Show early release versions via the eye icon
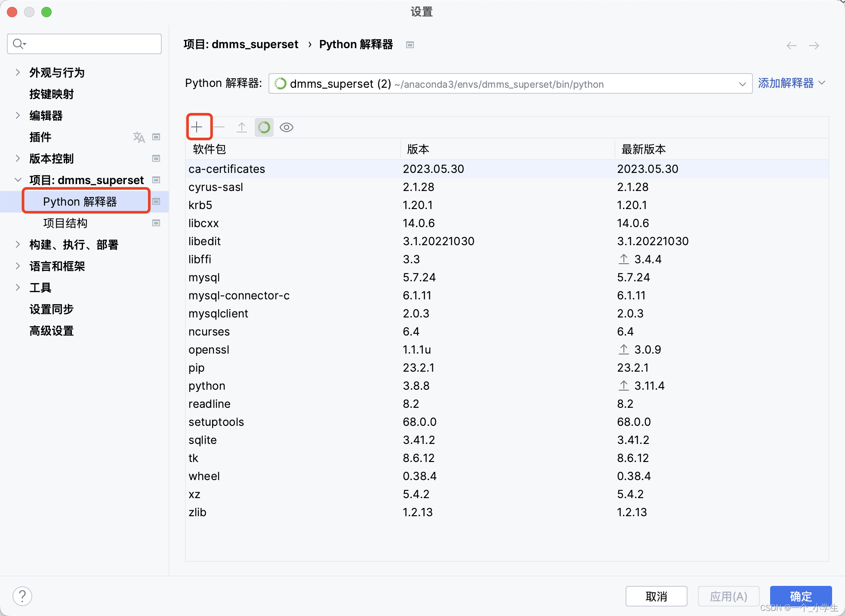Viewport: 845px width, 616px height. click(x=286, y=127)
